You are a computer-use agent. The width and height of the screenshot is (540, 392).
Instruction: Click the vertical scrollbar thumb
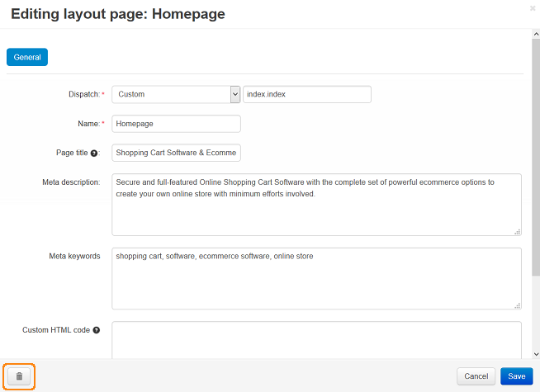click(x=536, y=157)
